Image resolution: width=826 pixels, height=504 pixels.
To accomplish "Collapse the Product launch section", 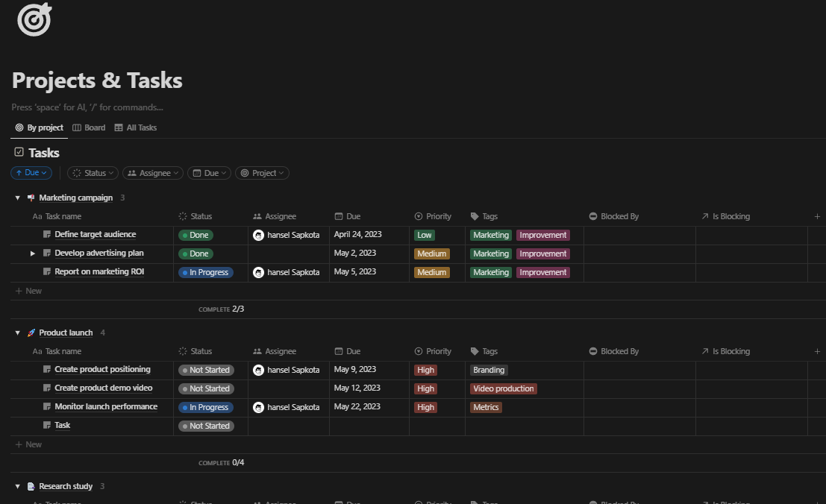I will 17,332.
